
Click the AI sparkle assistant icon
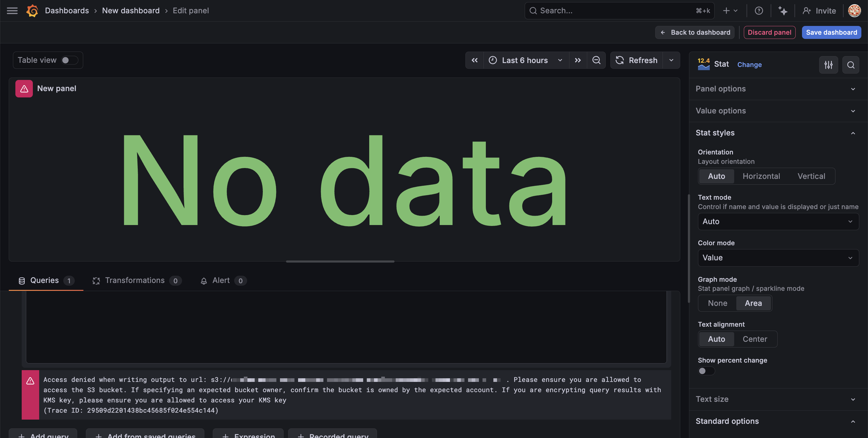[x=782, y=11]
